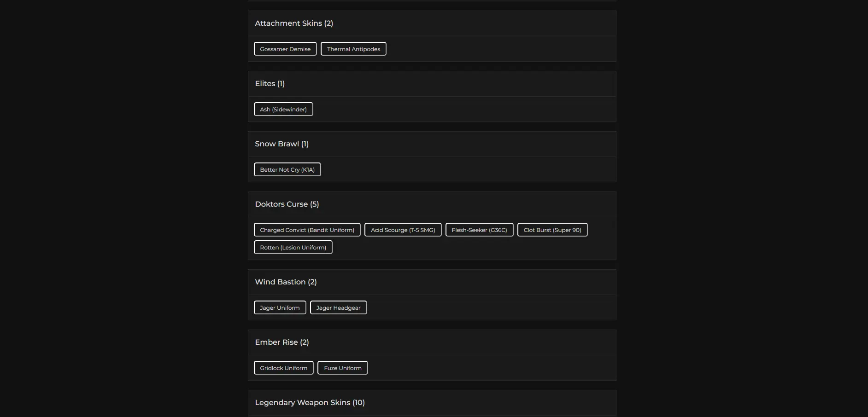Click Charged Convict (Bandit Uniform) tag
This screenshot has width=868, height=417.
(307, 230)
